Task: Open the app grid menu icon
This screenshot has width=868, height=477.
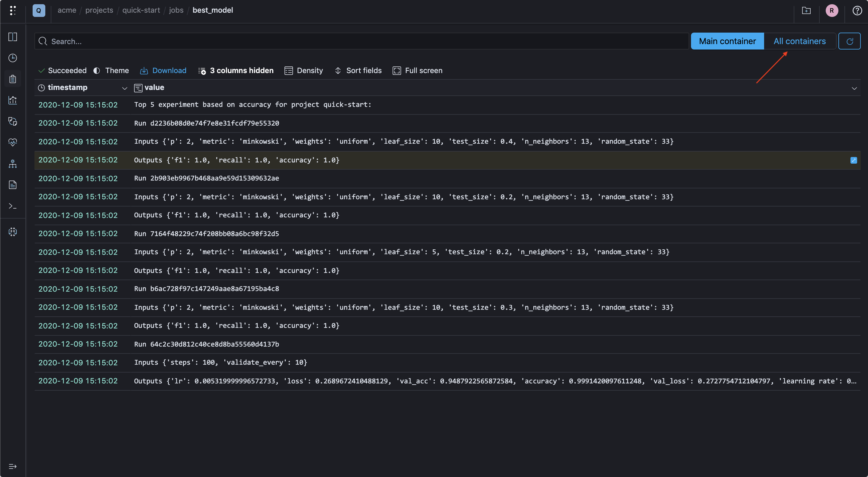Action: (12, 11)
